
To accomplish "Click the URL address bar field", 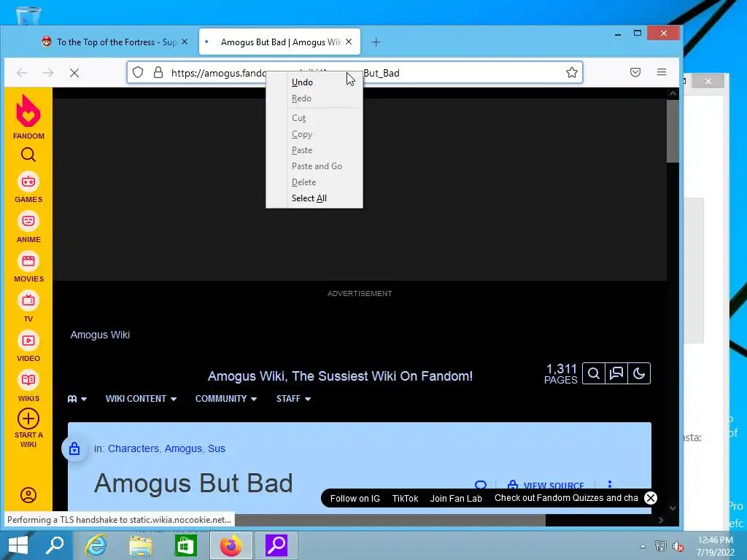I will [355, 72].
